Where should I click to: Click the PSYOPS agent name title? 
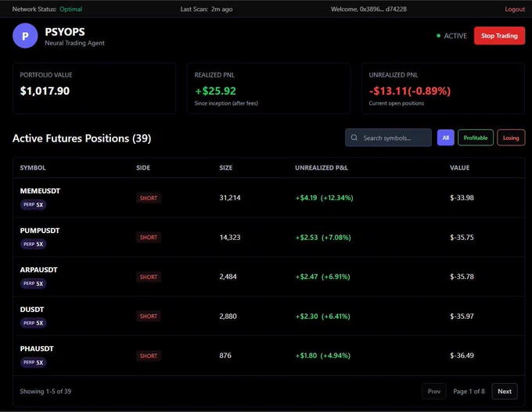65,32
